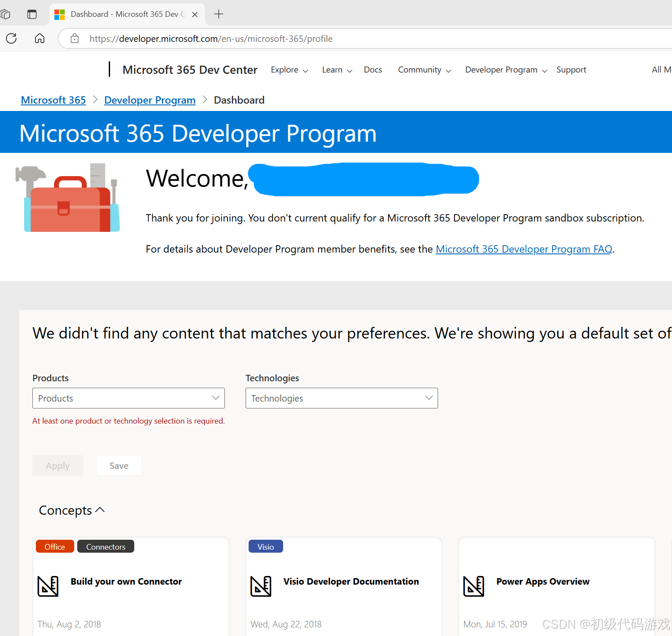Click the browser refresh icon
Viewport: 672px width, 636px height.
pos(12,38)
